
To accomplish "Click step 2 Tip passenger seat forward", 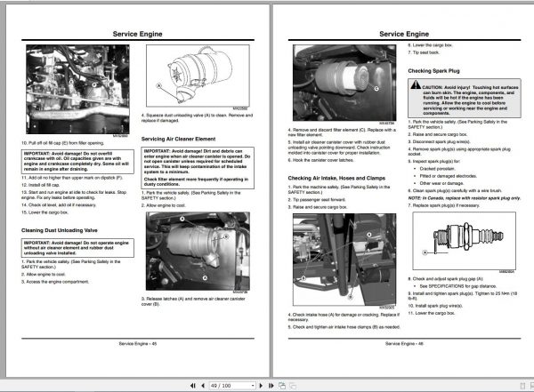I will 317,200.
